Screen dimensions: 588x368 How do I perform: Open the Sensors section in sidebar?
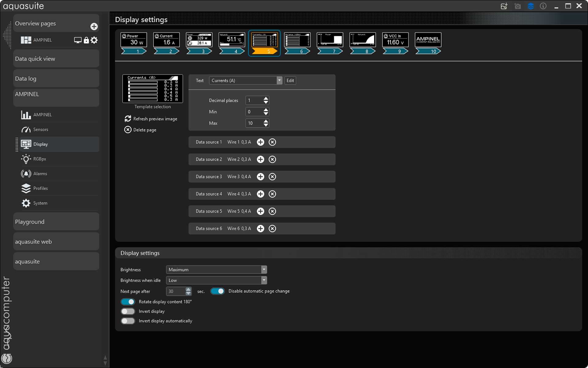pos(41,129)
